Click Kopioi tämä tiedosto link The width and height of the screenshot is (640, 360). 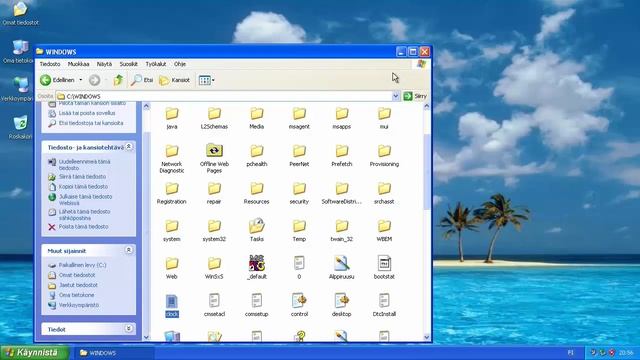83,187
